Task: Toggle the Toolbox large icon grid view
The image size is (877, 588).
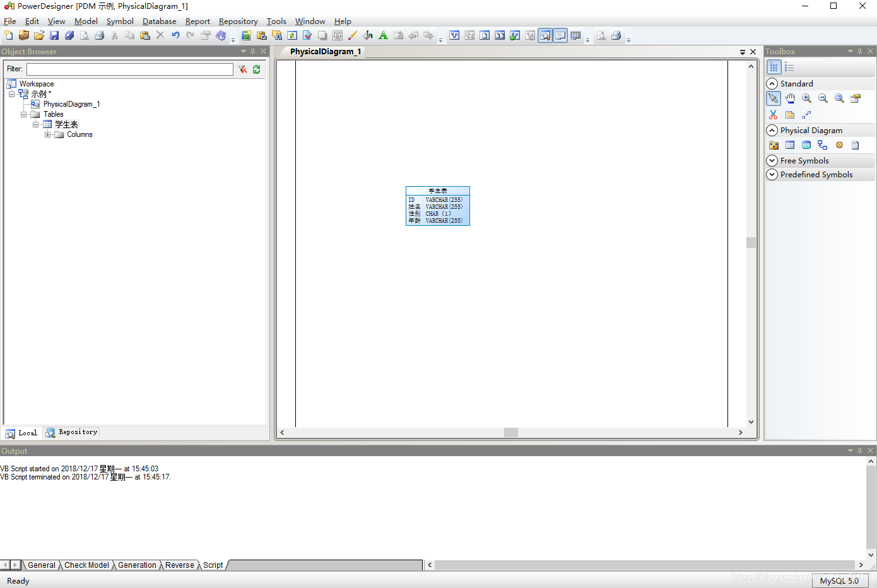Action: (774, 67)
